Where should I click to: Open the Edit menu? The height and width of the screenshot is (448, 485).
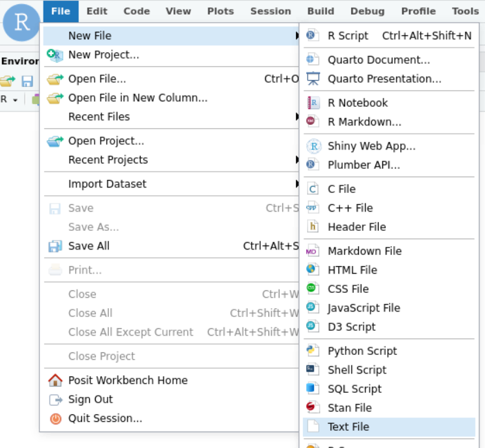[97, 11]
